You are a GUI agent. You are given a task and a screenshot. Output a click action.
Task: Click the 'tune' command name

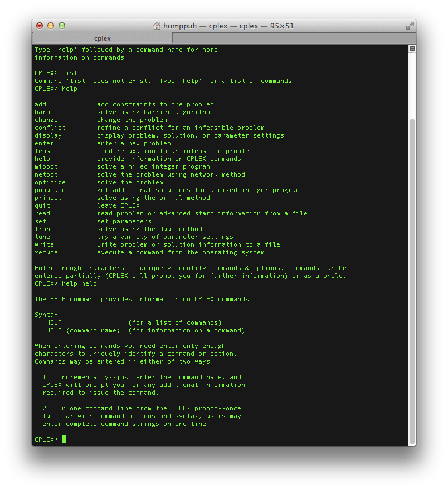click(42, 237)
